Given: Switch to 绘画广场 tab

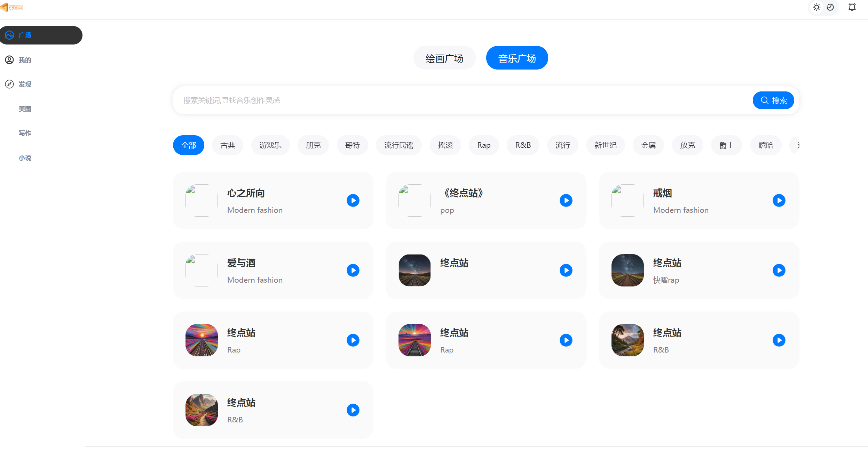Looking at the screenshot, I should (447, 57).
